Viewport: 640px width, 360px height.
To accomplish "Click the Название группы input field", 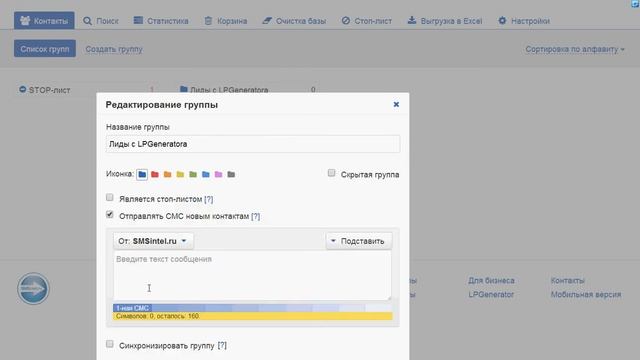I will click(x=253, y=144).
